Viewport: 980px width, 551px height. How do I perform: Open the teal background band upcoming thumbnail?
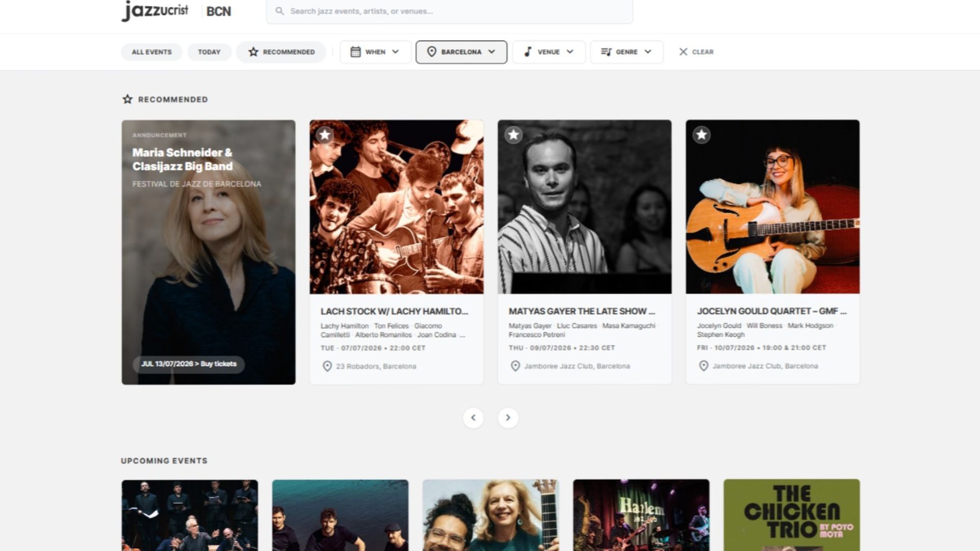tap(340, 515)
